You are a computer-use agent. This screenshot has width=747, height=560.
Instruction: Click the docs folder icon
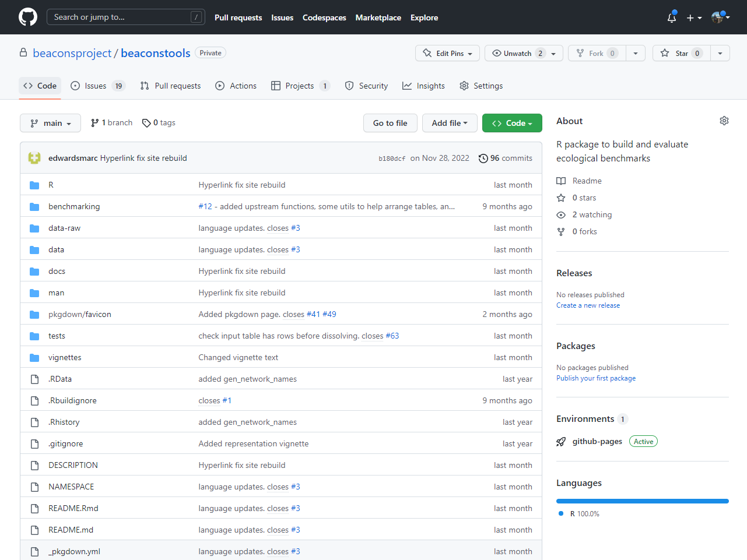tap(34, 272)
